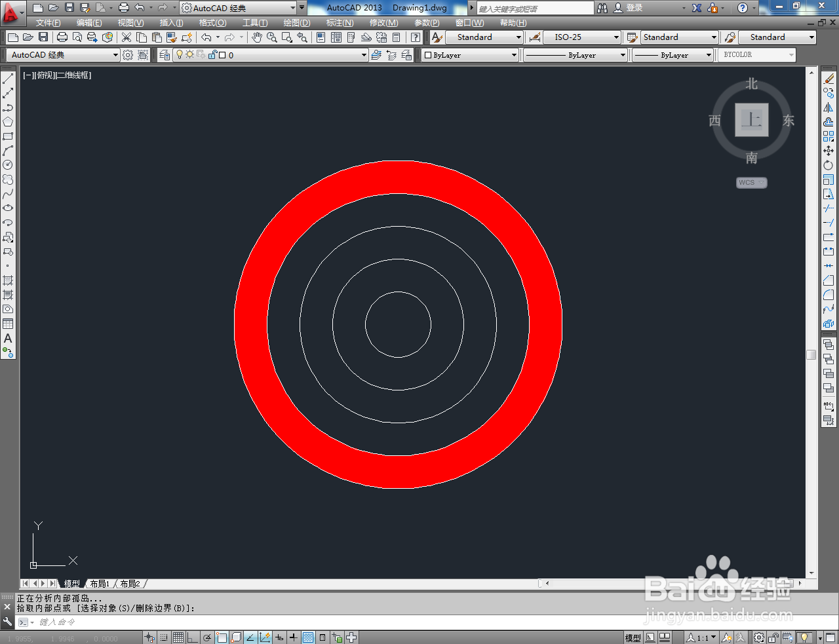
Task: Toggle Object Snap in status bar
Action: point(222,637)
